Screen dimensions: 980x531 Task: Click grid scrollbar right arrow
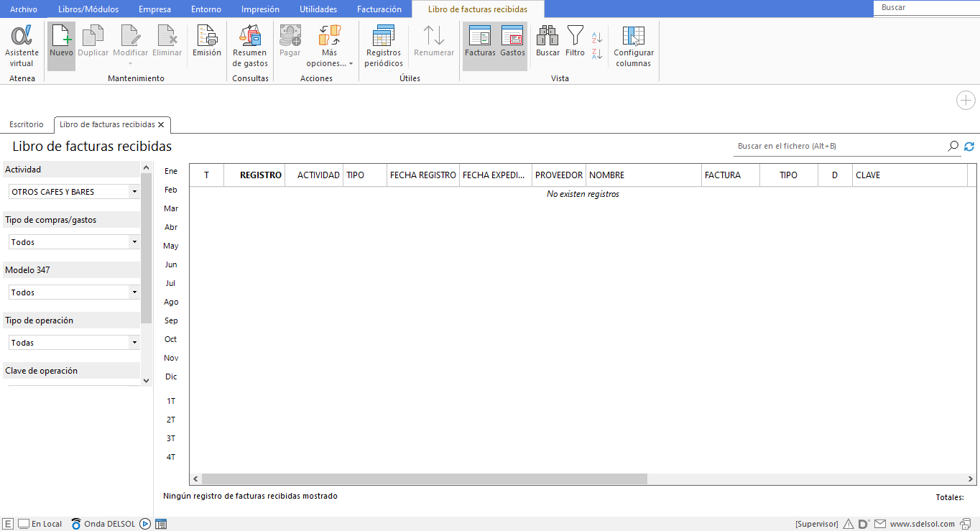(970, 479)
